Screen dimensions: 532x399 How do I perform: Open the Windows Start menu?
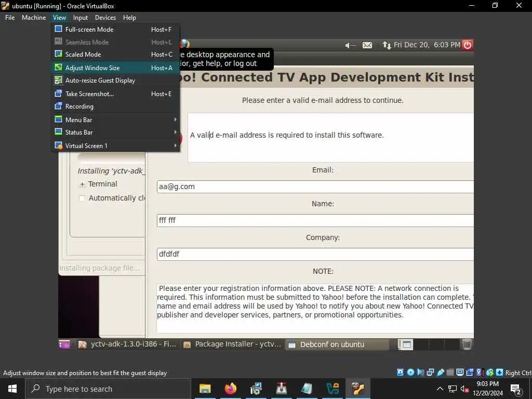click(x=12, y=389)
